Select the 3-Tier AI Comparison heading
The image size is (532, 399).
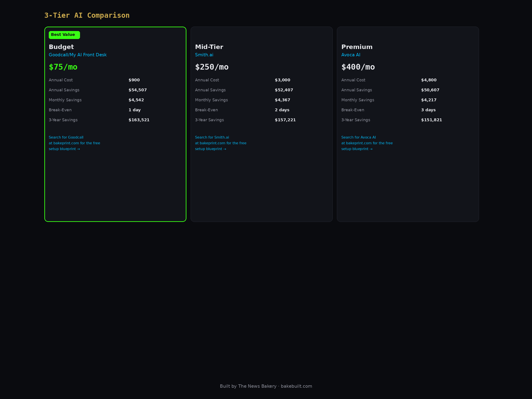87,15
